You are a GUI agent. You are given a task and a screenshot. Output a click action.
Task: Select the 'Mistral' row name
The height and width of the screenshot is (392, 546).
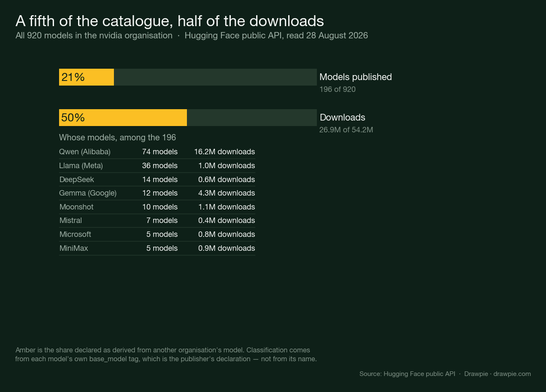tap(70, 220)
